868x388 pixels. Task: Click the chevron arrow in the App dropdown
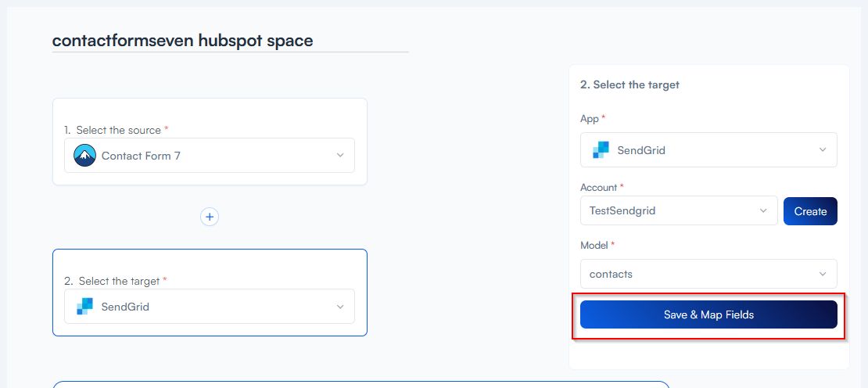pos(823,150)
